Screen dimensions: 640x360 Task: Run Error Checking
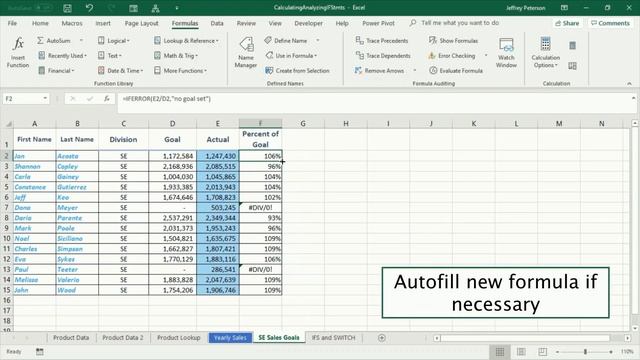pos(452,56)
